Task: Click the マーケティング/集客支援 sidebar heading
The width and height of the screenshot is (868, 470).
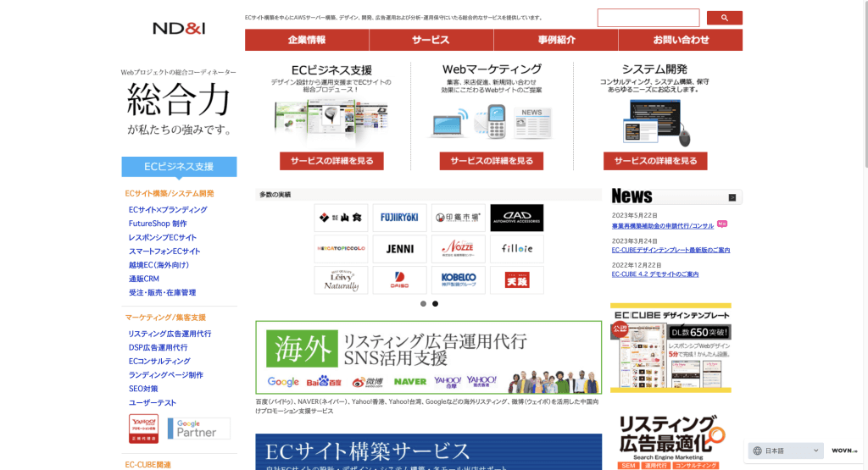Action: click(165, 318)
